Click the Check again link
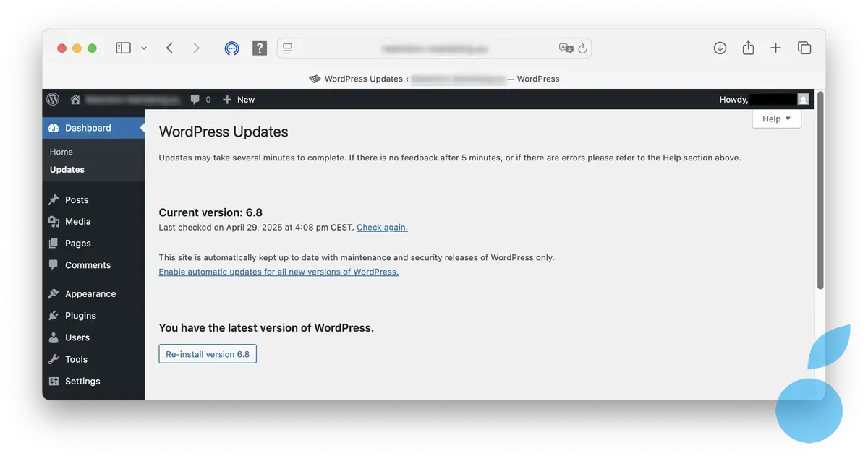Screen dimensions: 868x456 [382, 227]
